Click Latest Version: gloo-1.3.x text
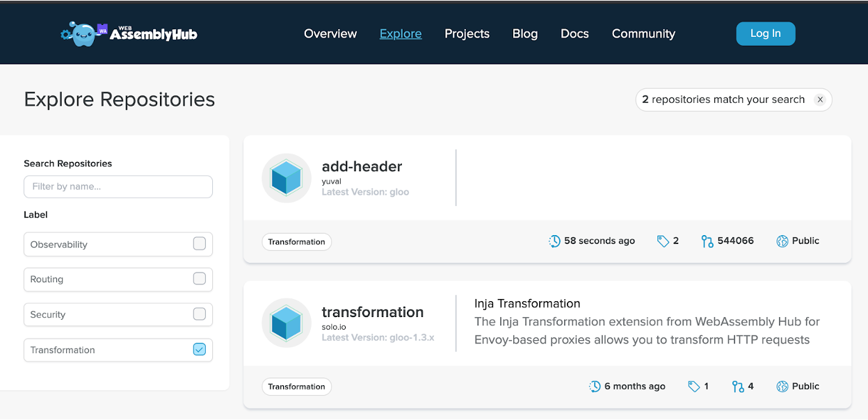This screenshot has width=868, height=420. [x=378, y=337]
